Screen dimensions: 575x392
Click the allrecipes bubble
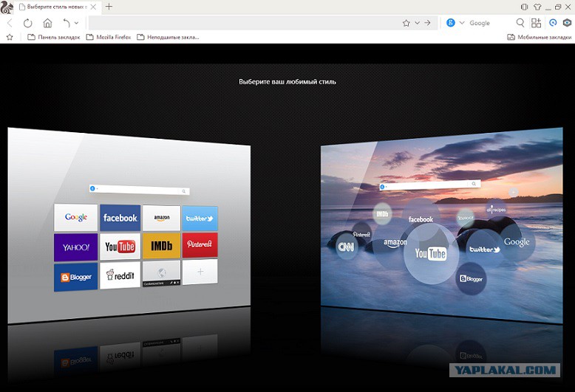496,209
